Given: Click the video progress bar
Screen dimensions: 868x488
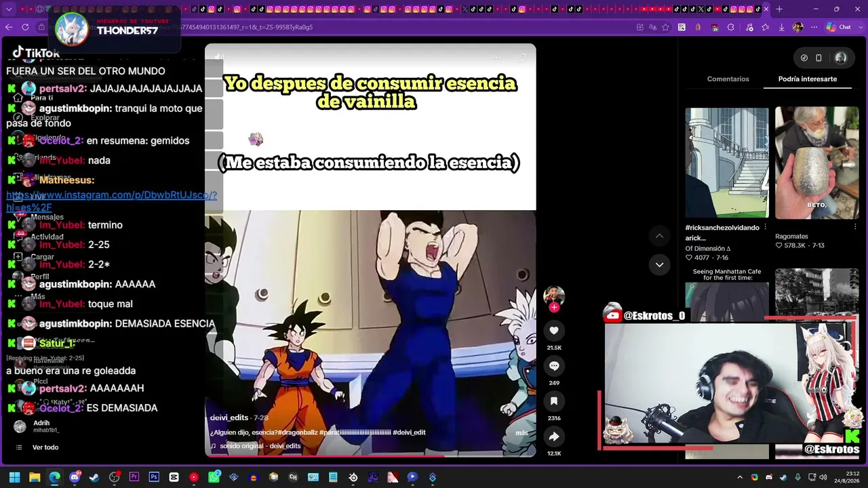Looking at the screenshot, I should [370, 456].
